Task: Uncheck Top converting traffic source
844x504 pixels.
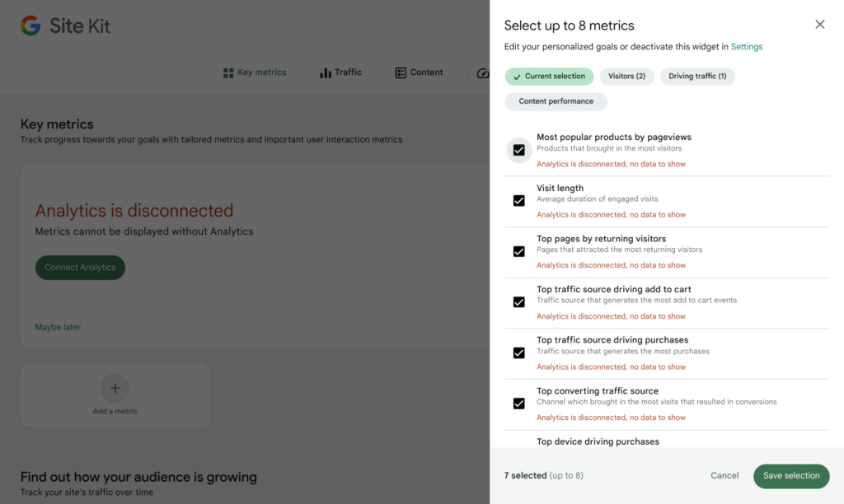Action: click(x=519, y=404)
